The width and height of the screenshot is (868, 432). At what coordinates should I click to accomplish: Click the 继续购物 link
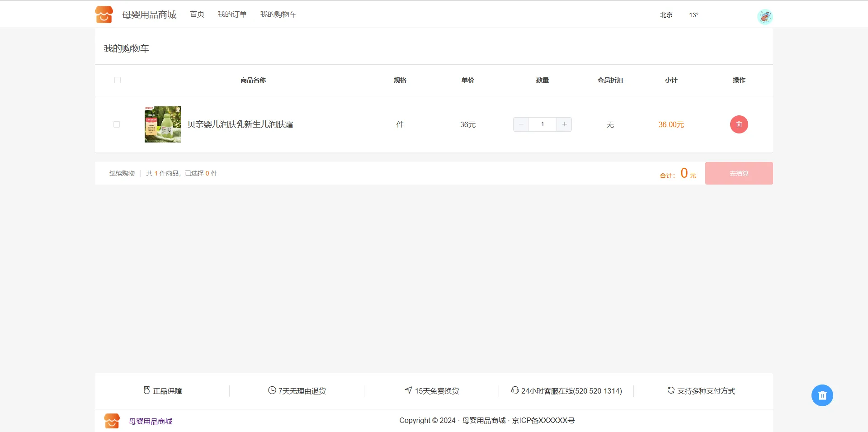122,173
